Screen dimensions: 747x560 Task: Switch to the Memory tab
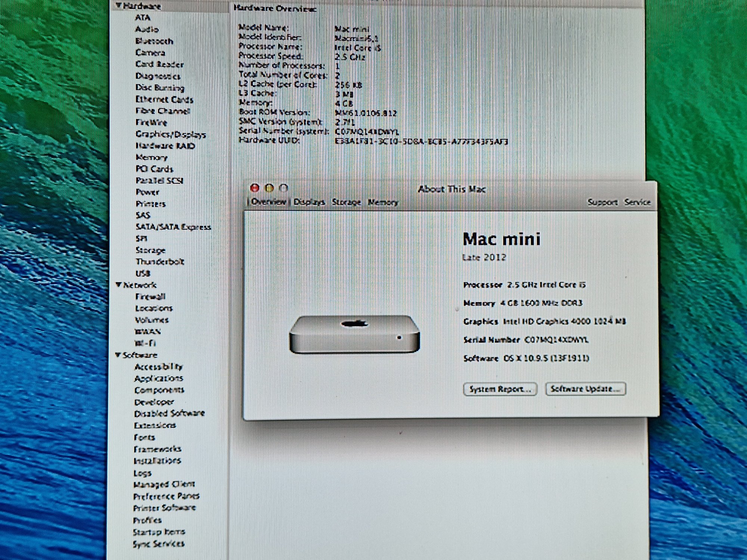[382, 202]
